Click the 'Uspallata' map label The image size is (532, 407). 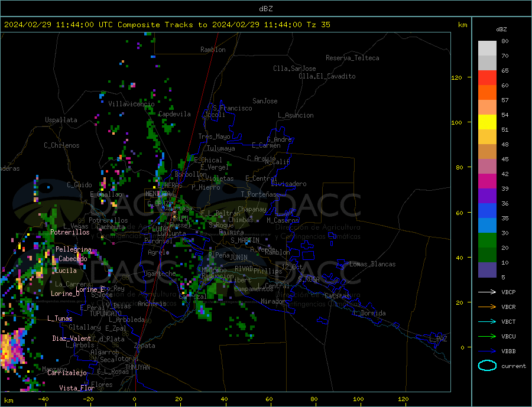[61, 120]
